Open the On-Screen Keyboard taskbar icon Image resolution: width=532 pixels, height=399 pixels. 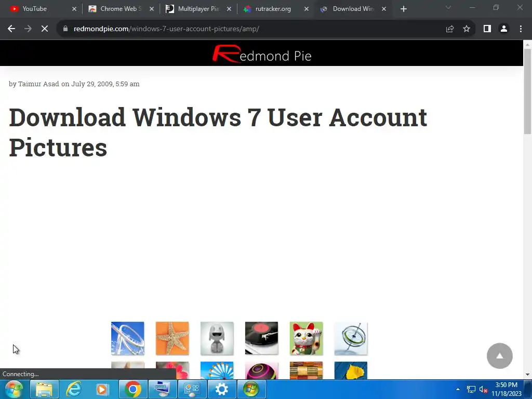(x=162, y=389)
